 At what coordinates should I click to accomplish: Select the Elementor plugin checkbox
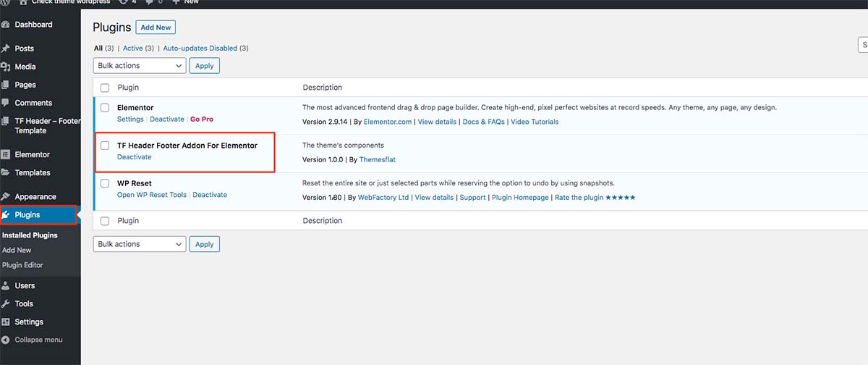pos(105,108)
